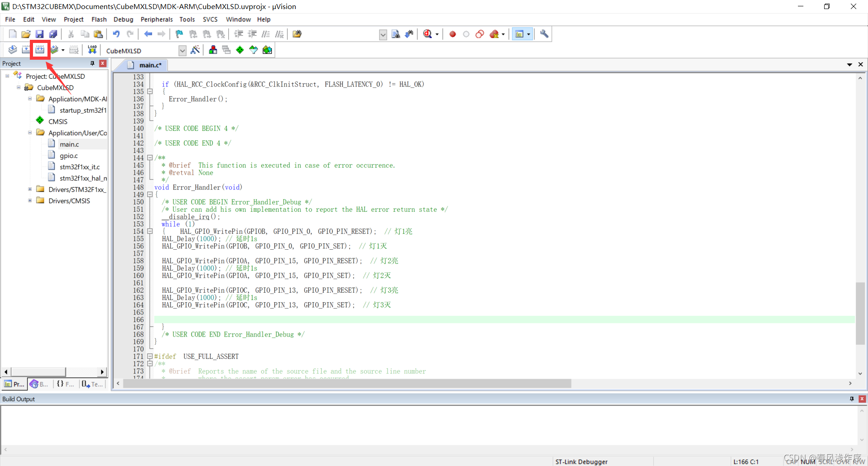Select gpio.c in the project tree
868x466 pixels.
(x=69, y=156)
